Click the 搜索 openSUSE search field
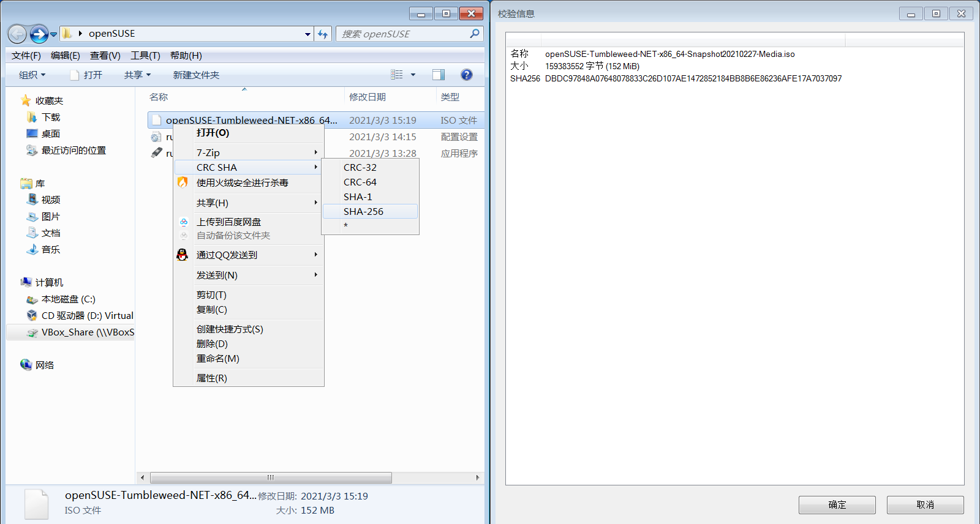Image resolution: width=980 pixels, height=524 pixels. tap(409, 34)
